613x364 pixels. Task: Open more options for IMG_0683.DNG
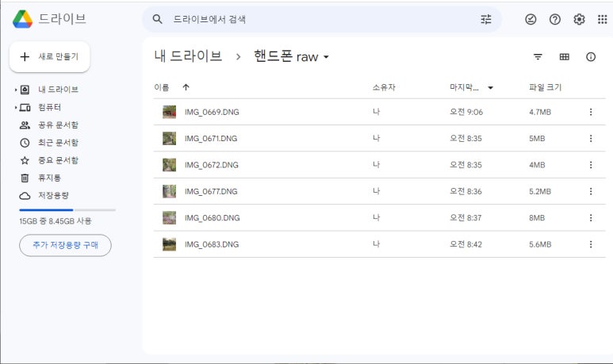591,244
